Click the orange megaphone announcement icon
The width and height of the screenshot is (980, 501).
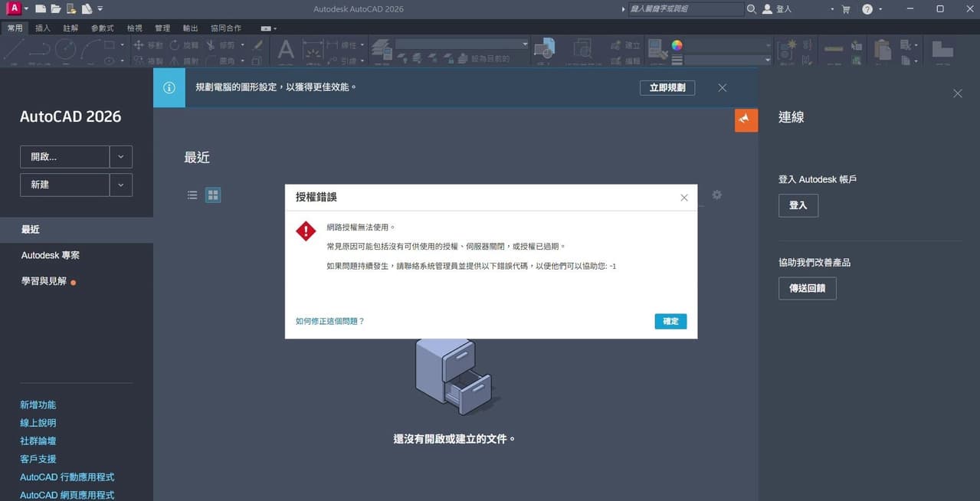pyautogui.click(x=746, y=120)
